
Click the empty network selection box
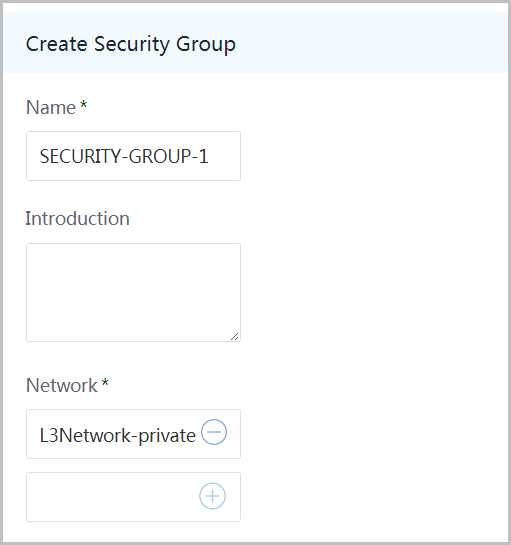(133, 497)
